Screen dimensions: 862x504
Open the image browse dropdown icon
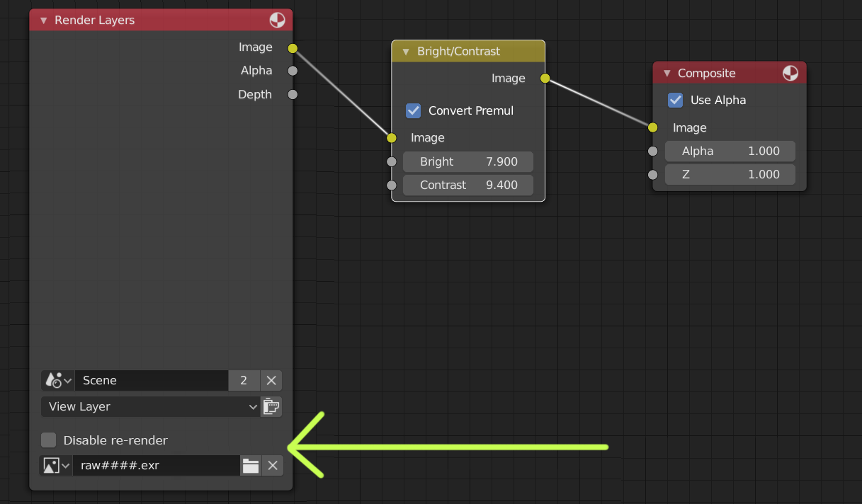[57, 465]
